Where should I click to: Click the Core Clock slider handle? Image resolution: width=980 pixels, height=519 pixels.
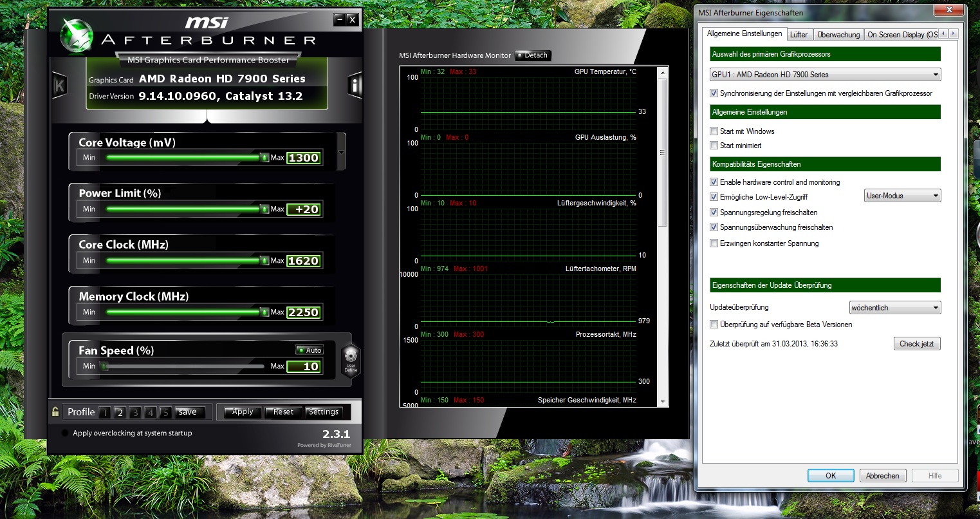click(x=264, y=260)
